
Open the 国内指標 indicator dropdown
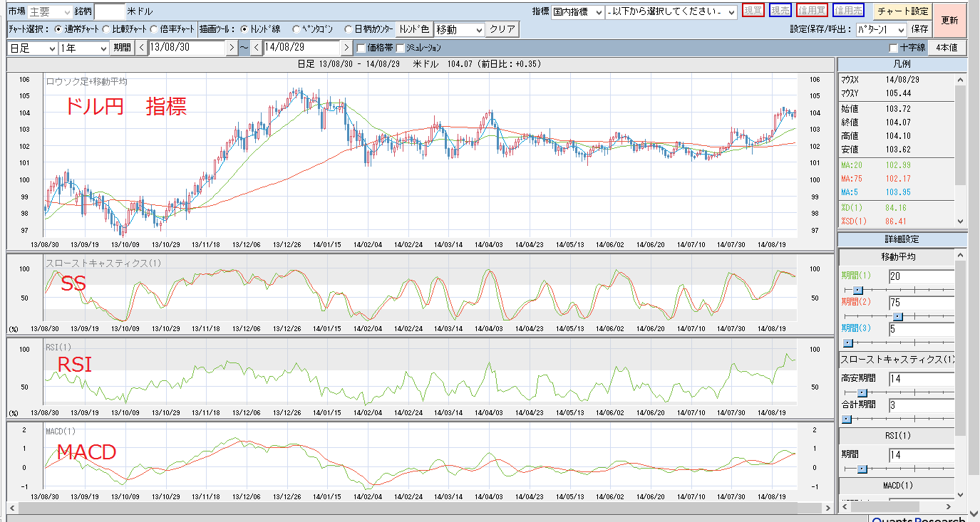[x=578, y=12]
